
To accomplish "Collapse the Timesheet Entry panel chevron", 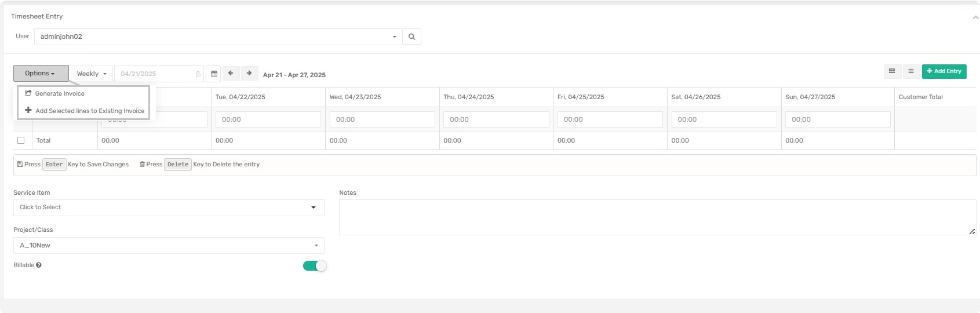I will coord(975,17).
